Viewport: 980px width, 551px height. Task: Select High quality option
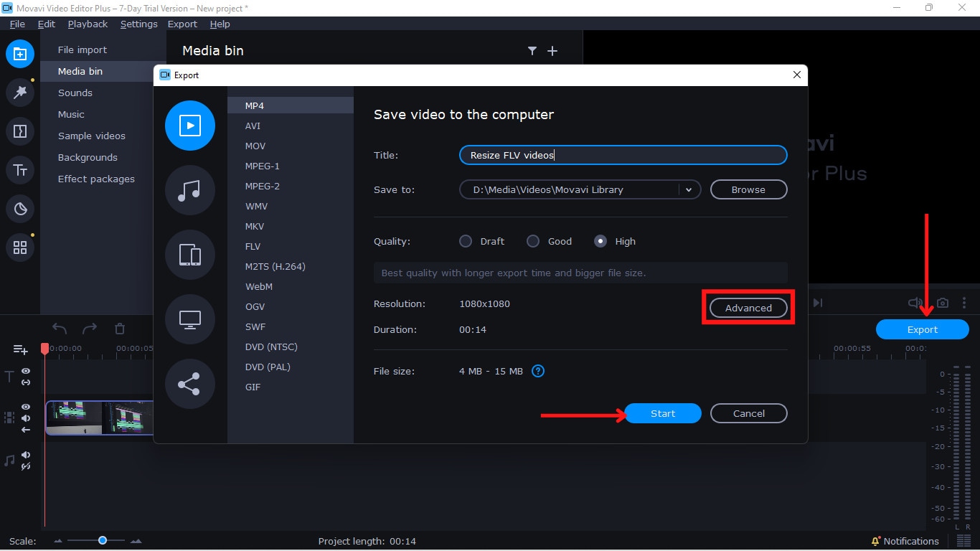[600, 241]
